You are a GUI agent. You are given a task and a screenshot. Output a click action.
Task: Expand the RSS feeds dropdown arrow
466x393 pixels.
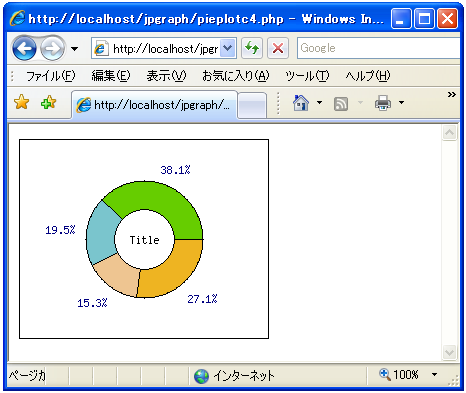click(x=360, y=102)
